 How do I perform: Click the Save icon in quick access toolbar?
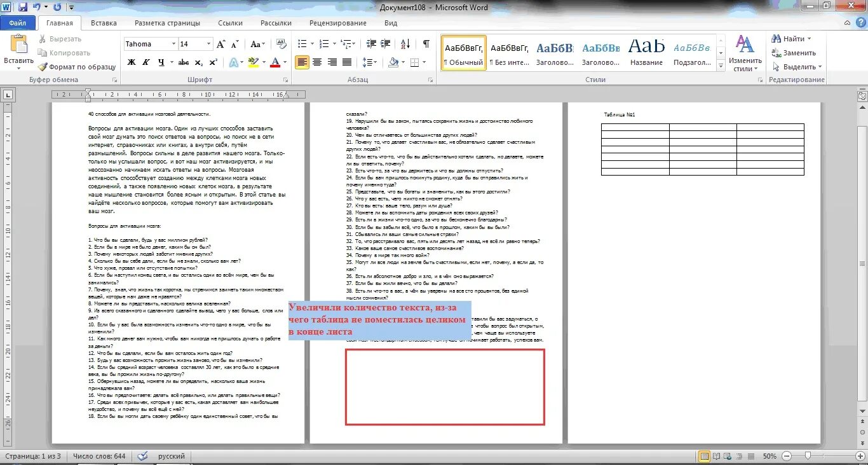pyautogui.click(x=23, y=7)
